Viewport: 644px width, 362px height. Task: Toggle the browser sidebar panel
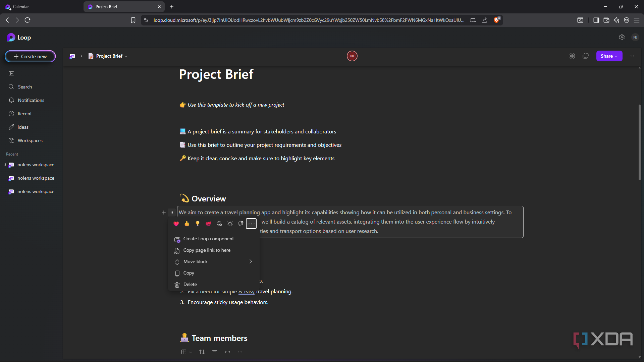596,20
